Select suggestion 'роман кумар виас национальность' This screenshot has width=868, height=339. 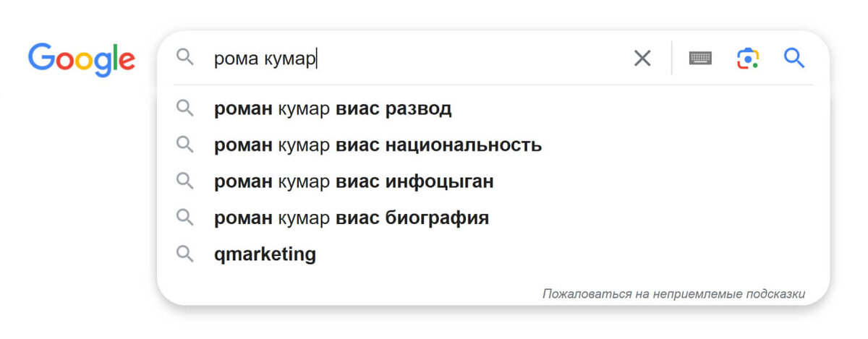pyautogui.click(x=493, y=145)
